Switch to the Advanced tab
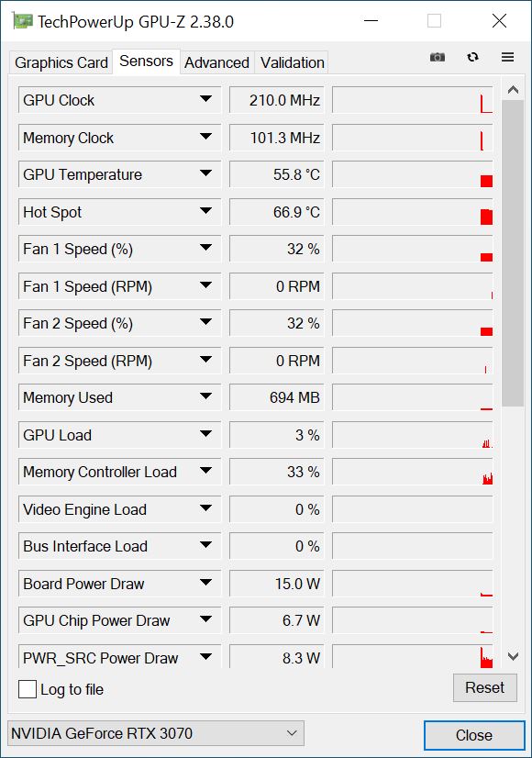This screenshot has height=758, width=532. click(217, 62)
